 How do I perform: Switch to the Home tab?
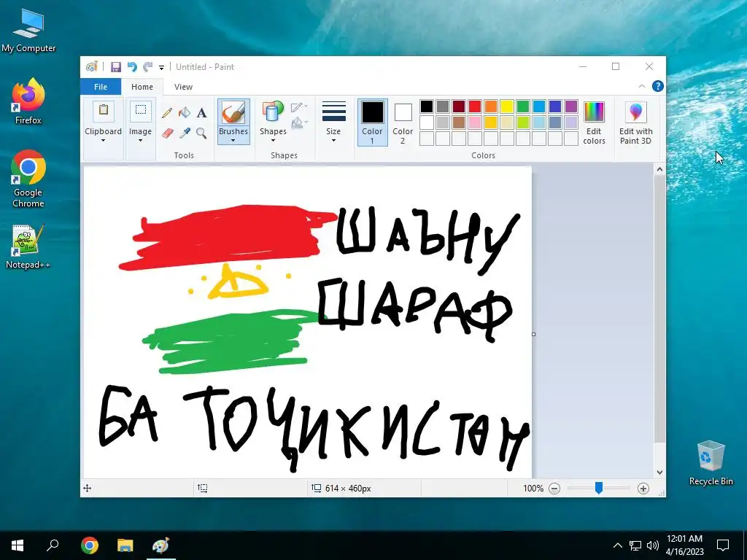[142, 87]
